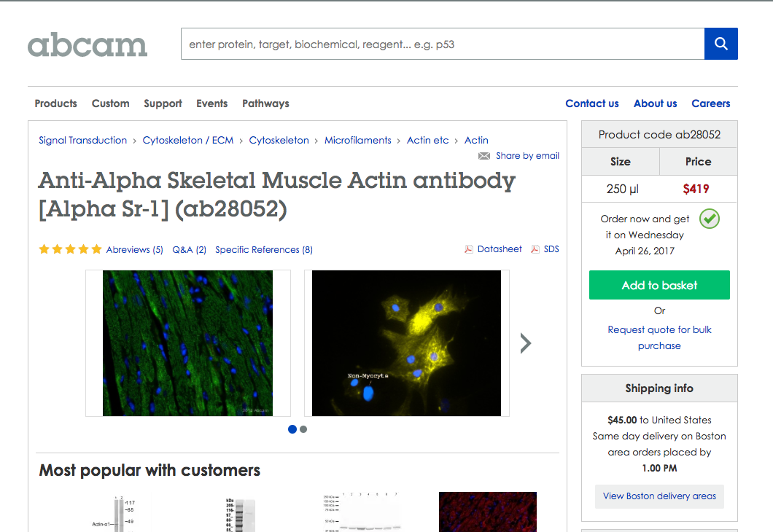Screen dimensions: 773x532
Task: Open the Support menu
Action: click(163, 103)
